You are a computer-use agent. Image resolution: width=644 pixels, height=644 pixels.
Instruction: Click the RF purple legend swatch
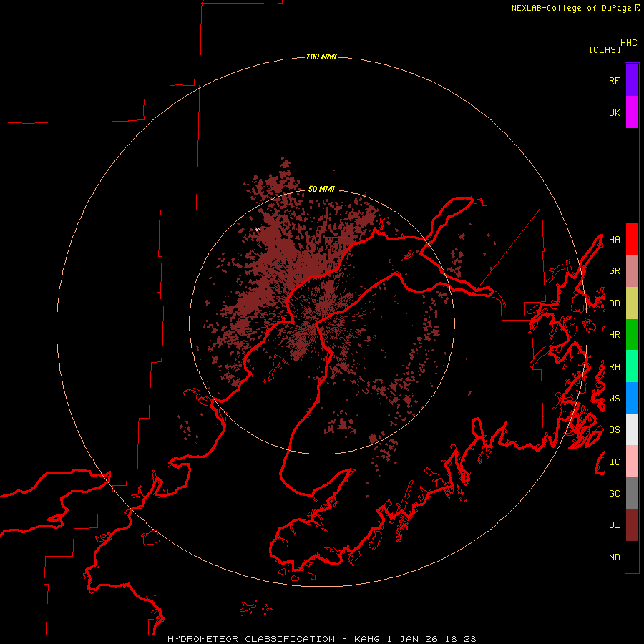632,80
